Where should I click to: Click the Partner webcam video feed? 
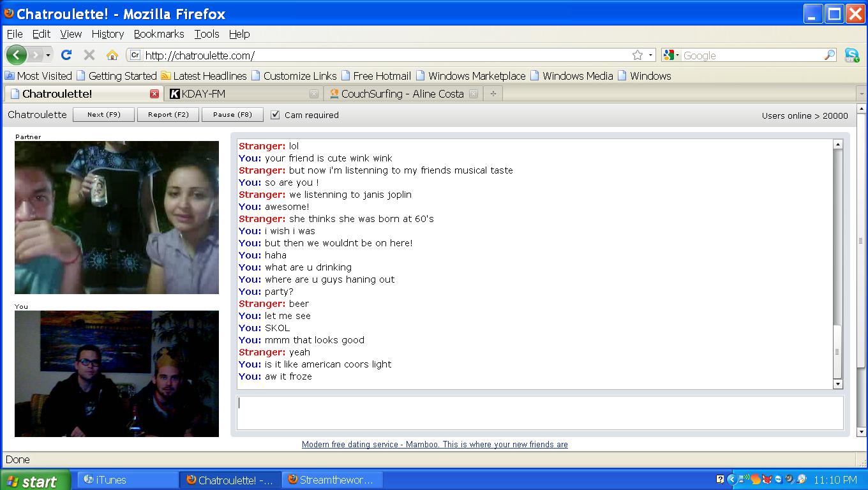tap(117, 218)
